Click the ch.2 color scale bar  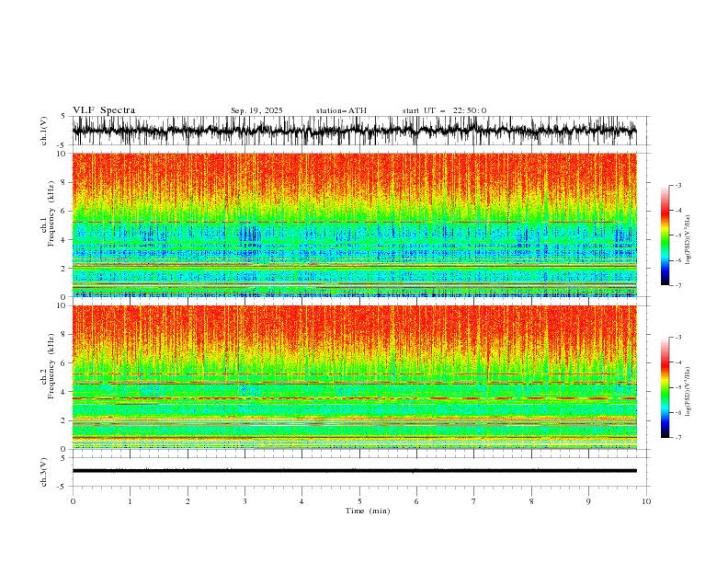point(665,387)
